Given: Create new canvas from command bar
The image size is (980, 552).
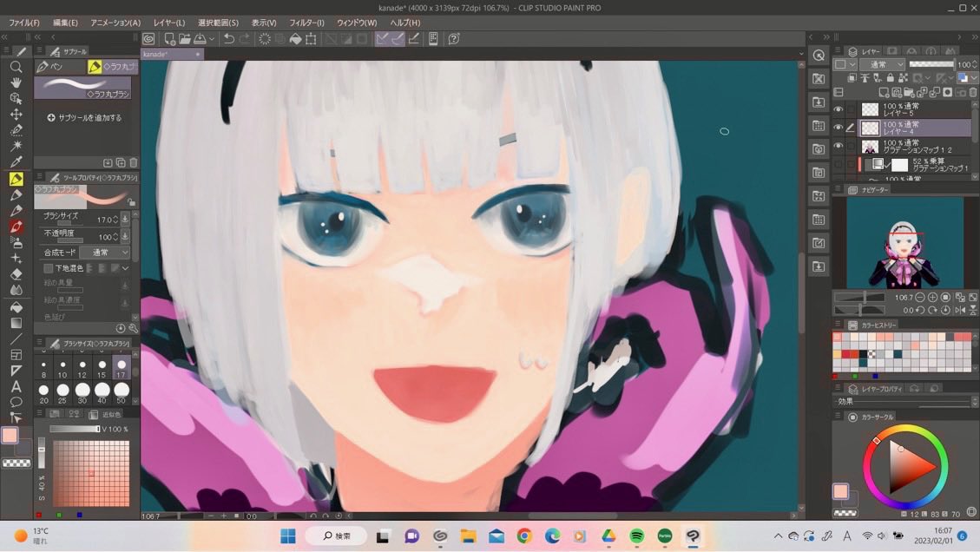Looking at the screenshot, I should click(x=169, y=39).
